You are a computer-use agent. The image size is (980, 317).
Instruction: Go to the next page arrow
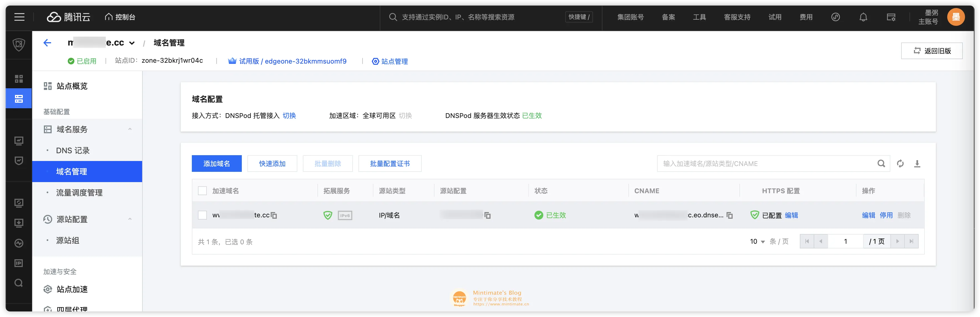pos(898,241)
